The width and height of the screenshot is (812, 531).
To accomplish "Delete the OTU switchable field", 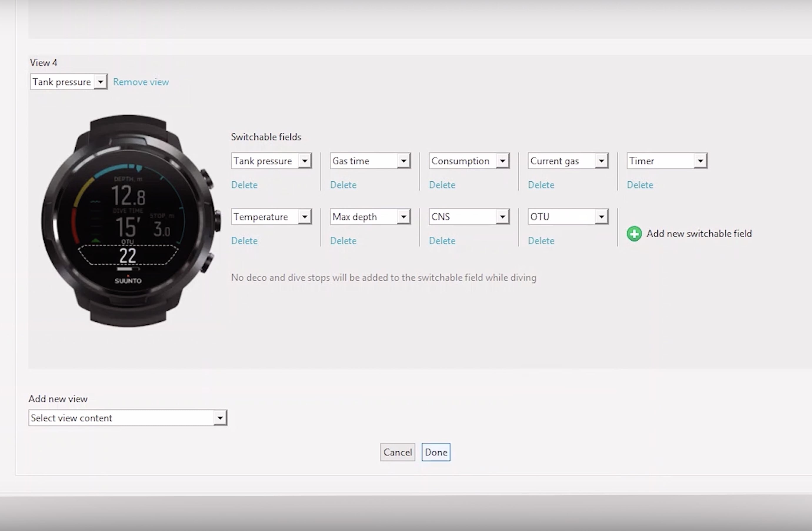I will coord(540,240).
